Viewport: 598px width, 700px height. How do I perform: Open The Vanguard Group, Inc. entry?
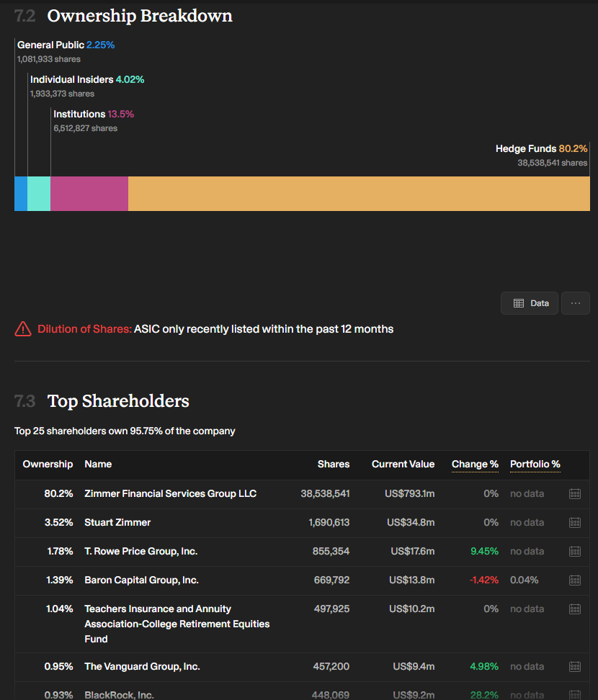click(142, 667)
